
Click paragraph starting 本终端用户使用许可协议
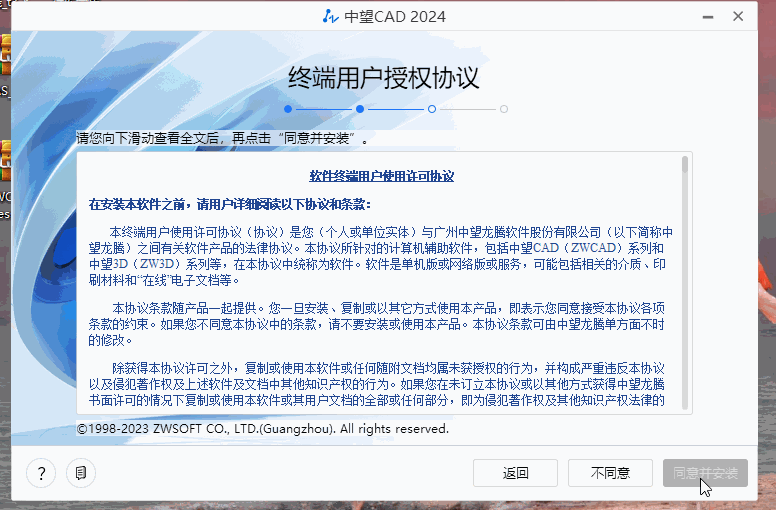381,256
